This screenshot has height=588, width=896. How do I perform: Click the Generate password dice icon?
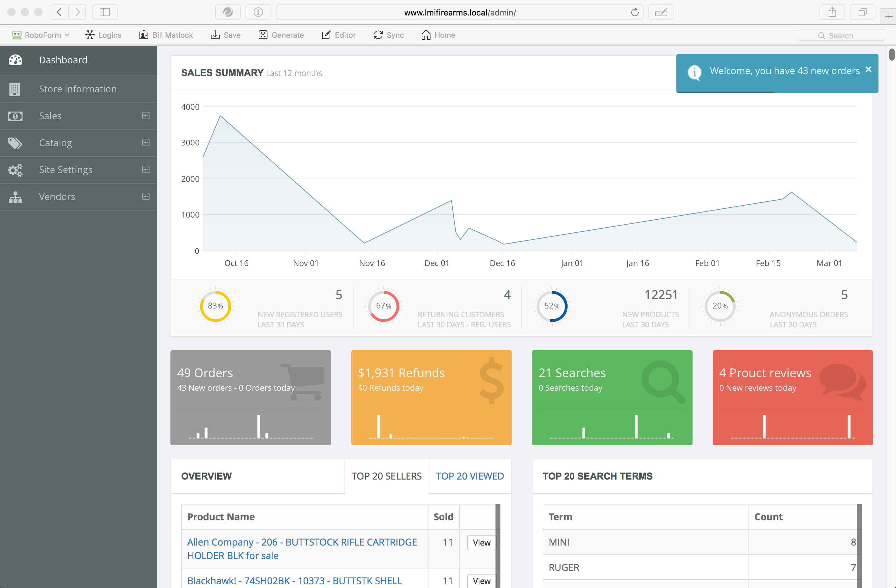coord(263,35)
